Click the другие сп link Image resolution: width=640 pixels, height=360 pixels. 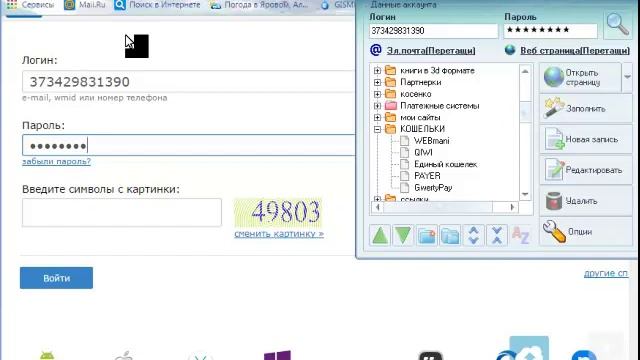pos(606,273)
